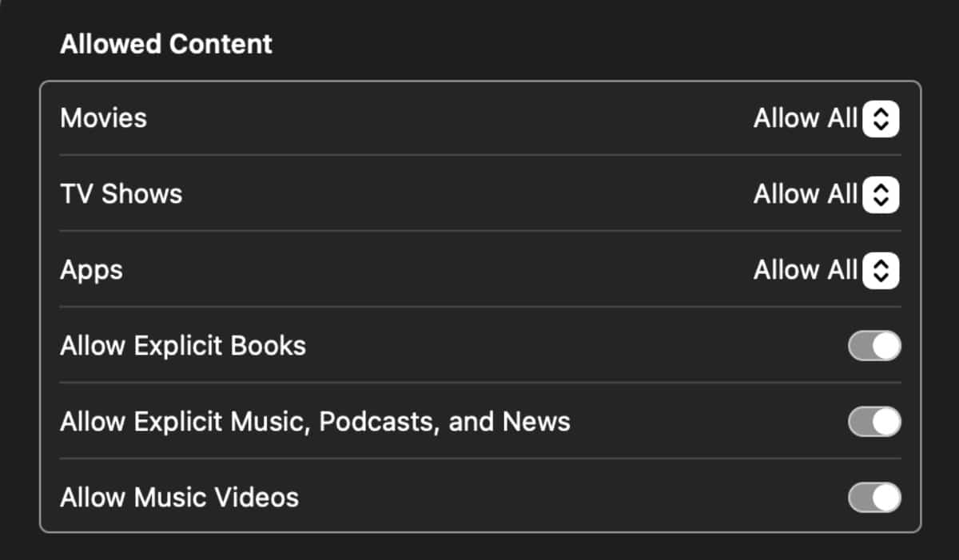
Task: Open the Movies "Allow All" rating popup
Action: (806, 119)
